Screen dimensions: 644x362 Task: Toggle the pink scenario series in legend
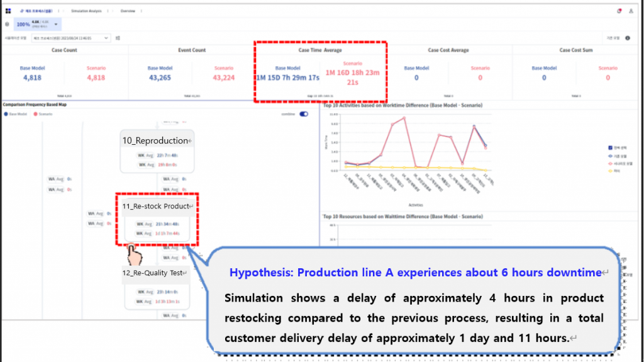(609, 162)
